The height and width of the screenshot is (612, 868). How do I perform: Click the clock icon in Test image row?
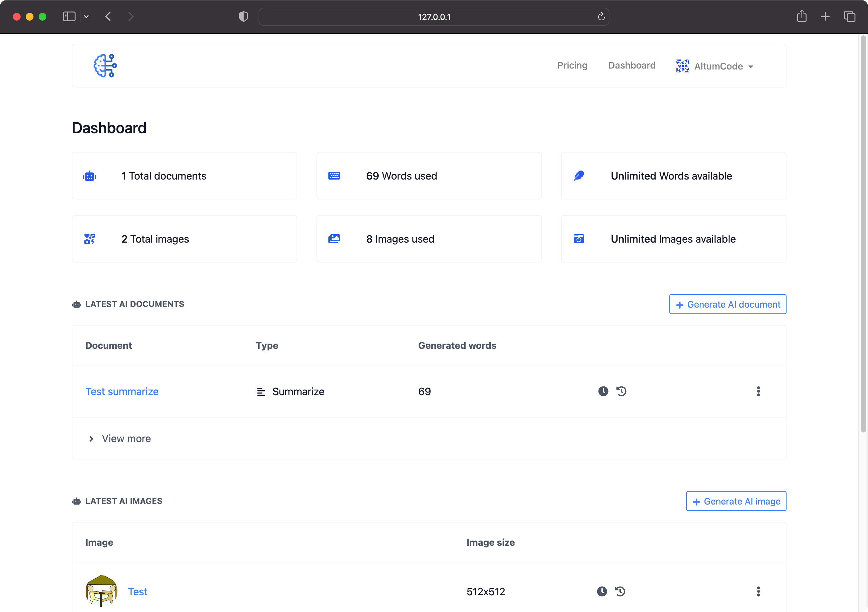pyautogui.click(x=602, y=591)
